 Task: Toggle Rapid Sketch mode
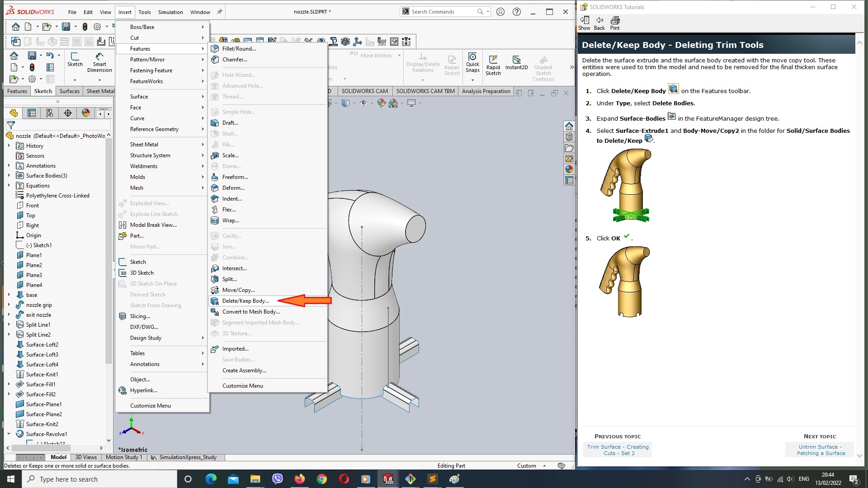[493, 65]
